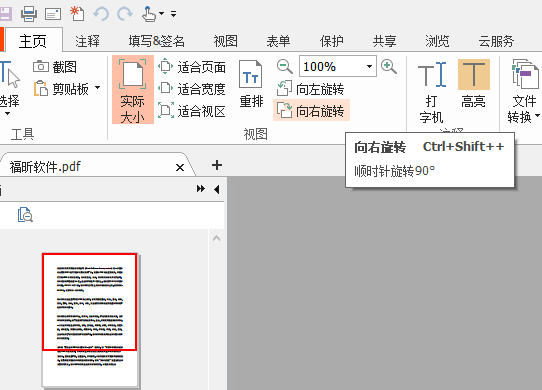Open the 云服务 ribbon tab
Screen dimensions: 542x390
(x=496, y=41)
